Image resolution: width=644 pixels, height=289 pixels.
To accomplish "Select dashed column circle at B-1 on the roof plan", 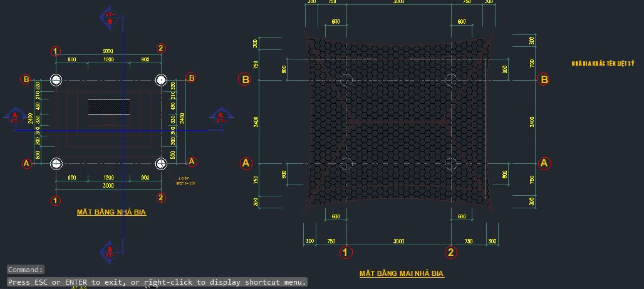I will 346,80.
